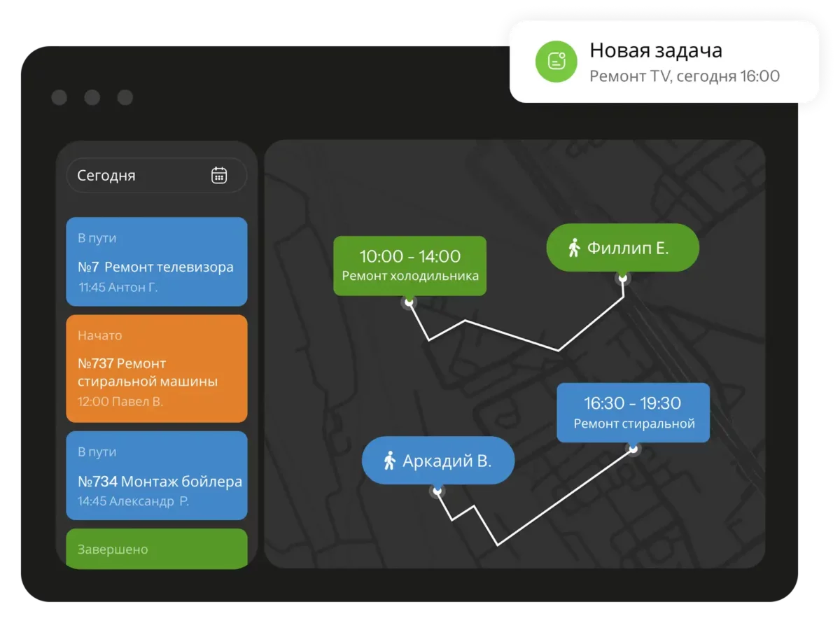
Task: Click the green Новая задача notification icon
Action: (x=555, y=61)
